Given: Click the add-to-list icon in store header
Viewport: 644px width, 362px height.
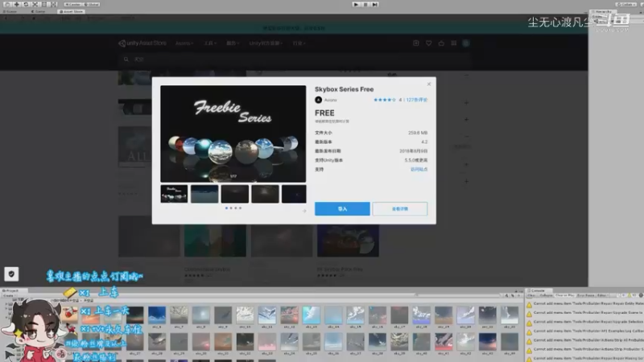Looking at the screenshot, I should (416, 43).
